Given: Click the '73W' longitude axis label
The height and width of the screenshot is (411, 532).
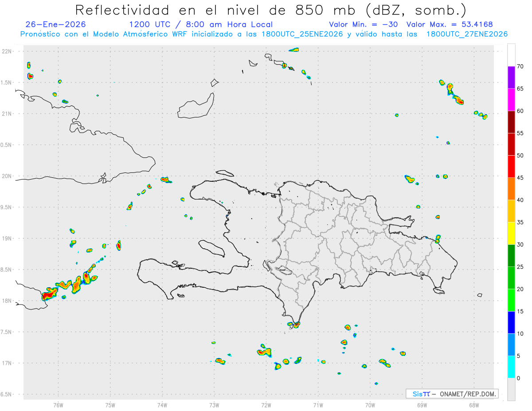Looking at the screenshot, I should (214, 405).
